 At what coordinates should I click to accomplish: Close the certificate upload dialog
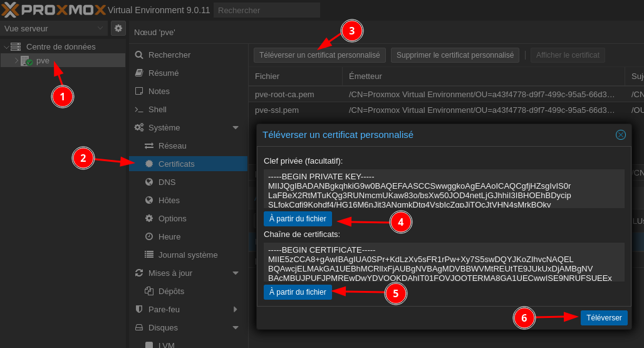click(620, 135)
